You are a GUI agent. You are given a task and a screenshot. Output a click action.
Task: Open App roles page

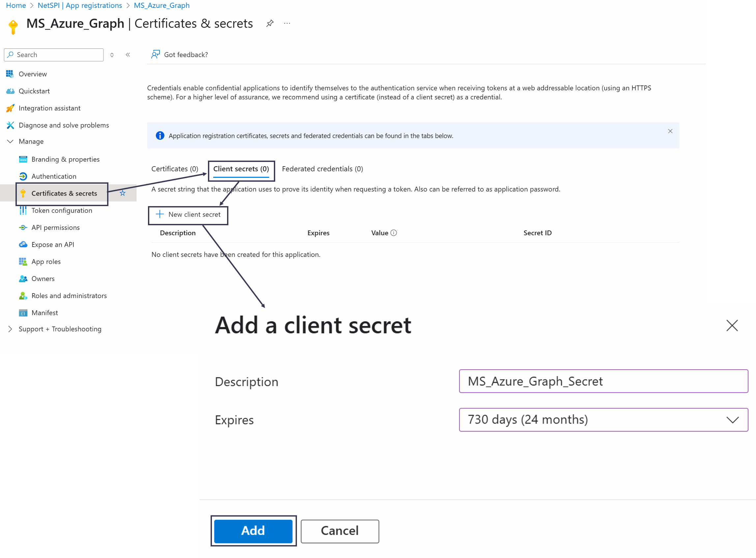click(46, 262)
